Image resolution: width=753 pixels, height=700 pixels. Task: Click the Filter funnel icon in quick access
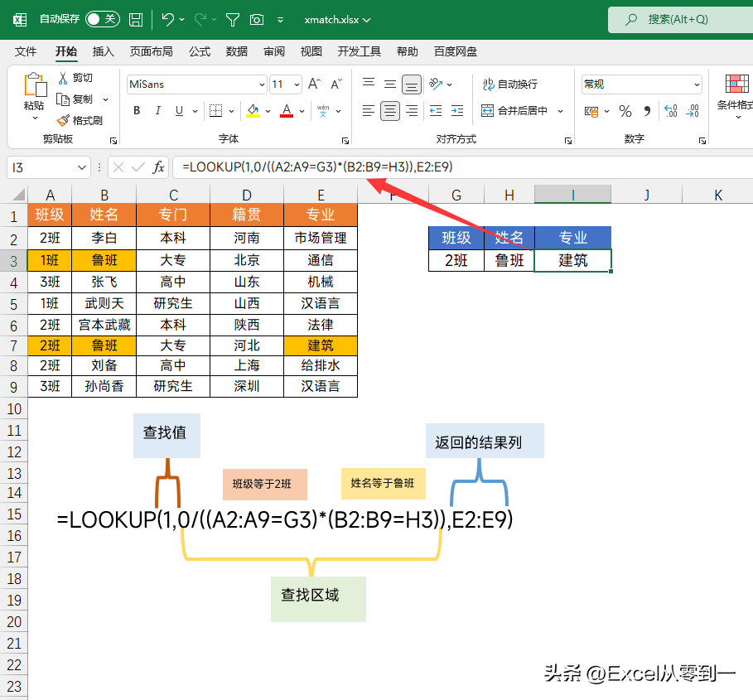pyautogui.click(x=233, y=20)
